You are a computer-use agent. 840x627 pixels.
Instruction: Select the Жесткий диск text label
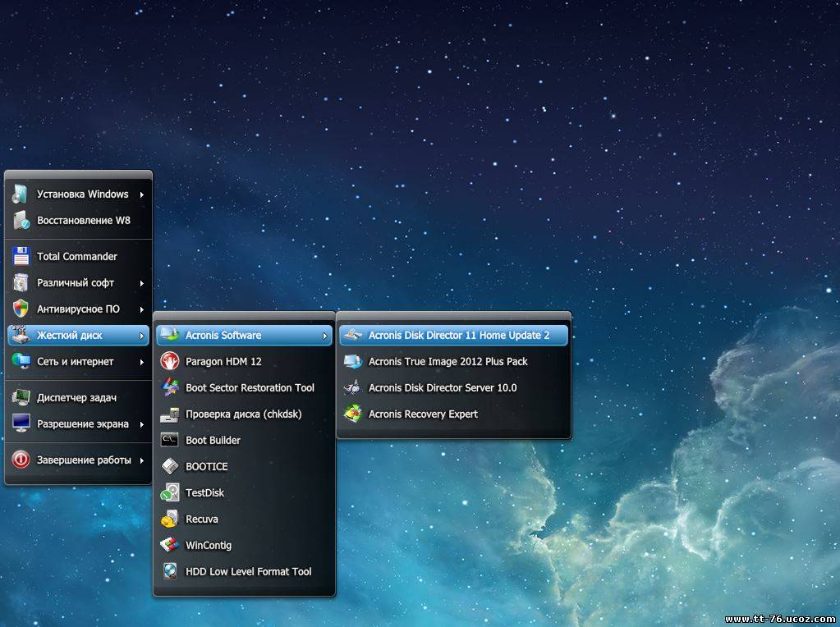[x=69, y=336]
